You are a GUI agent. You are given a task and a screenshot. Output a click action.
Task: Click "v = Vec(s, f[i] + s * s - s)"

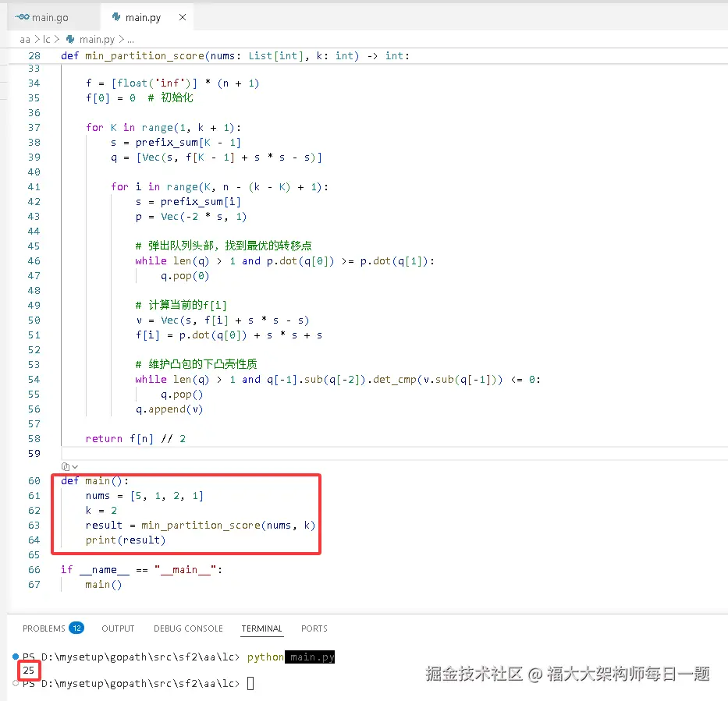222,320
